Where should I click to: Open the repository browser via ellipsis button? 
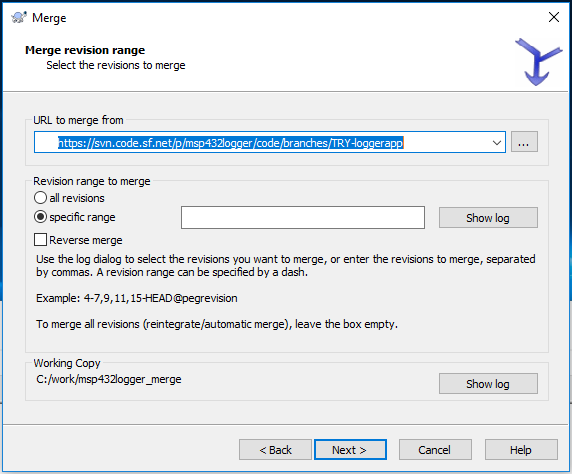tap(524, 142)
